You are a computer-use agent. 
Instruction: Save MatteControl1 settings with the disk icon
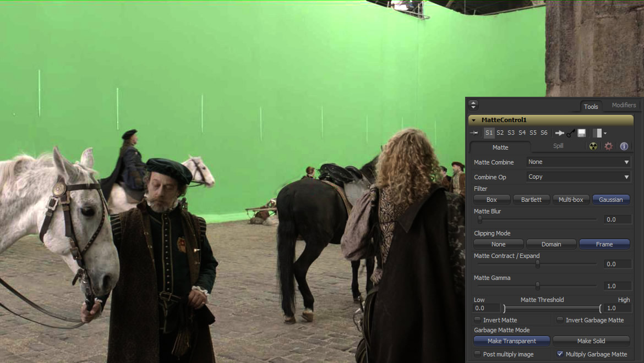pyautogui.click(x=581, y=133)
